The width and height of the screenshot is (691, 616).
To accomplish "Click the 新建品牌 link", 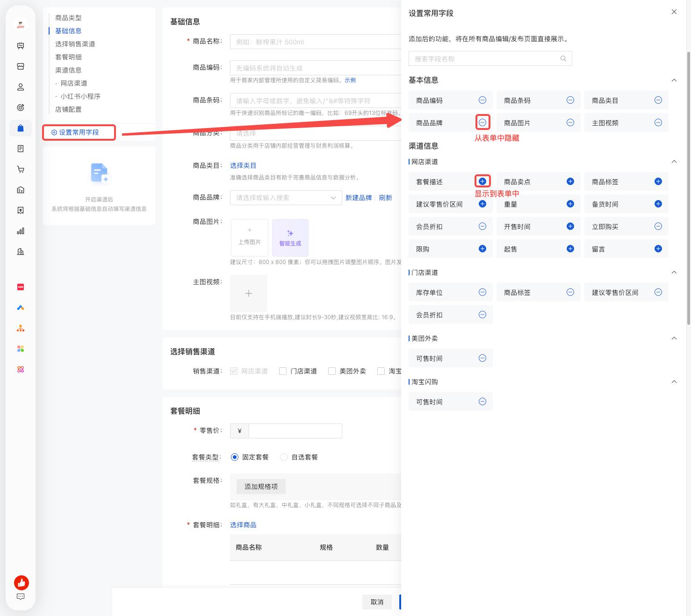I will [359, 198].
